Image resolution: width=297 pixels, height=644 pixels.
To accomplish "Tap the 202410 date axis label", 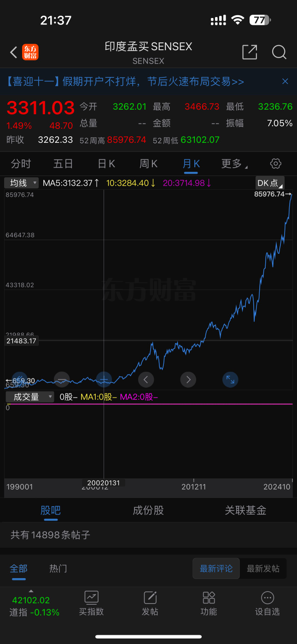I will (x=277, y=486).
